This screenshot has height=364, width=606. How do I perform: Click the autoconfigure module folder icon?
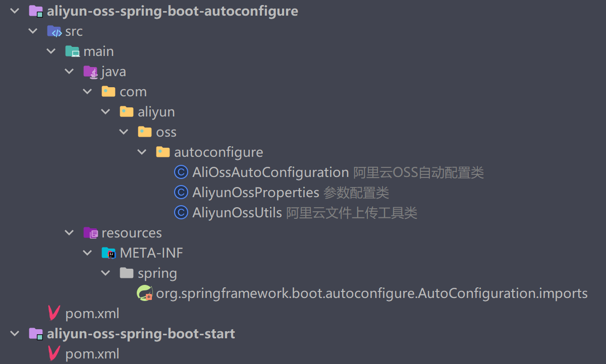(36, 11)
